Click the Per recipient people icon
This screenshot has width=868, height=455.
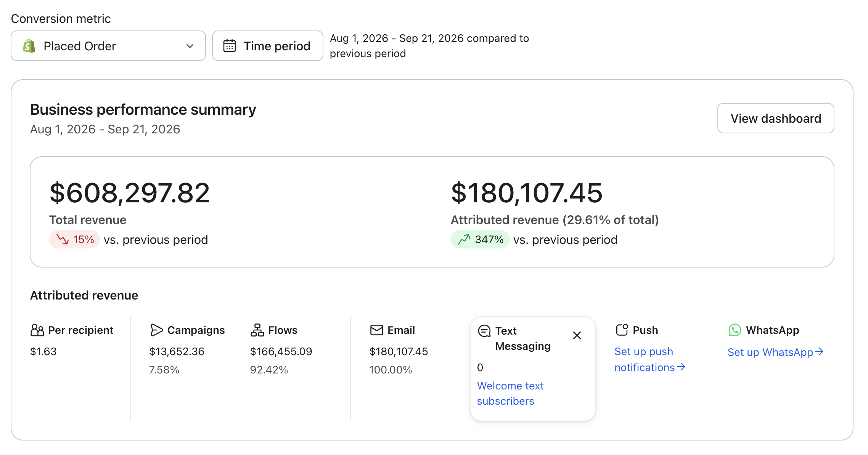(x=37, y=330)
